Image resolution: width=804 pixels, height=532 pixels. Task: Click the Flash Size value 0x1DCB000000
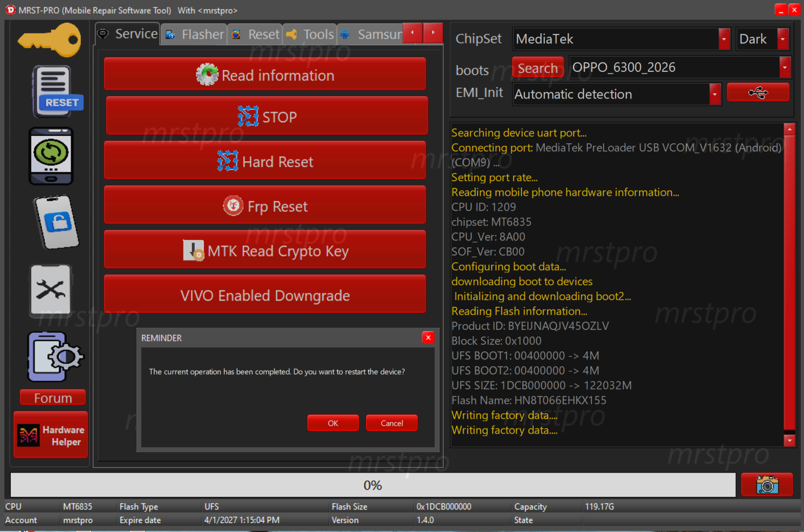(x=444, y=507)
